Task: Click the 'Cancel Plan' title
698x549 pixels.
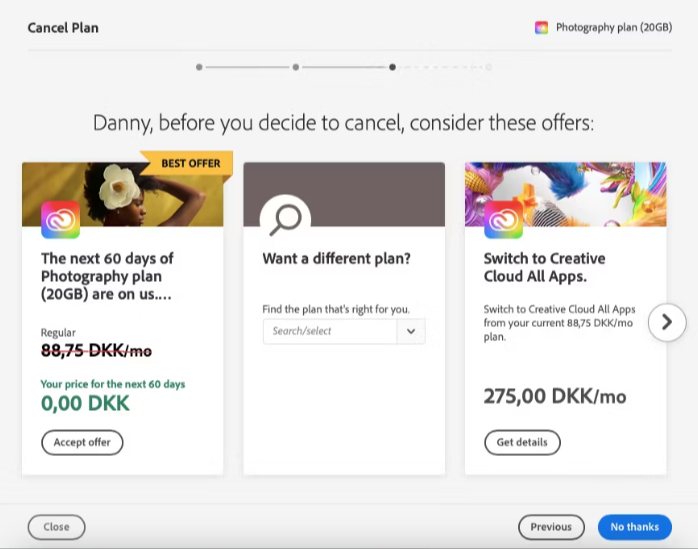Action: (x=63, y=28)
